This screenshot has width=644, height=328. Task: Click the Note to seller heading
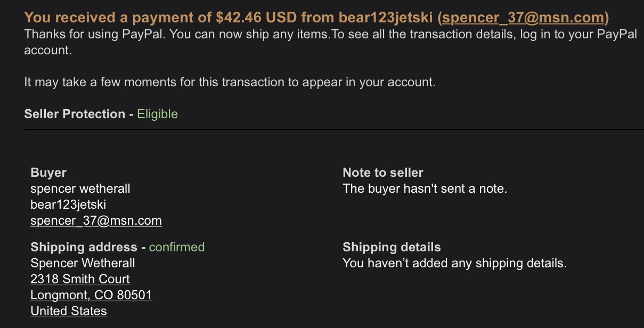(x=383, y=173)
